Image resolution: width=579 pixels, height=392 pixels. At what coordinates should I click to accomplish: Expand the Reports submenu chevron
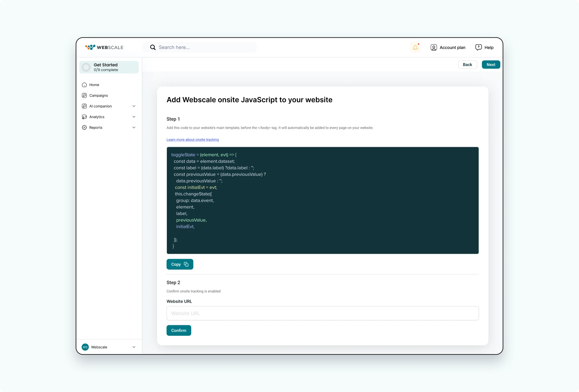point(134,128)
